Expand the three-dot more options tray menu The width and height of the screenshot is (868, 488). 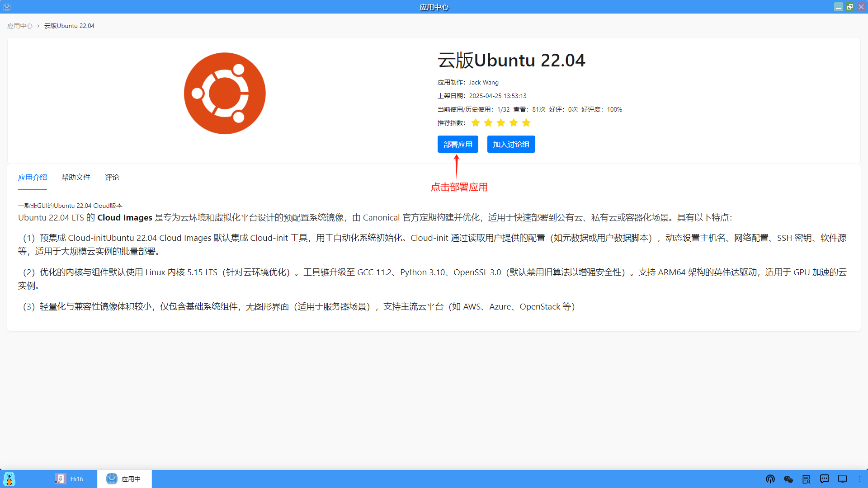(x=860, y=479)
